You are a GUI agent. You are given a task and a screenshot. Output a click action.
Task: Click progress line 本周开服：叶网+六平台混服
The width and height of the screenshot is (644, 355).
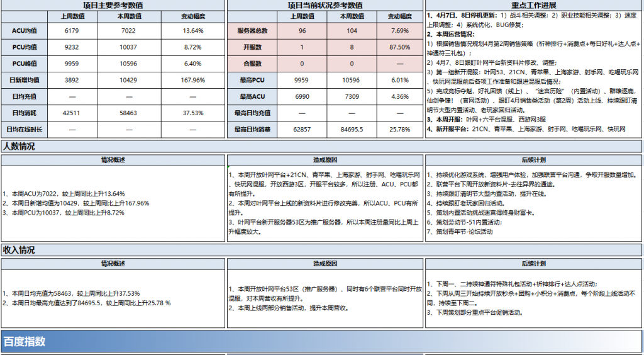(486, 120)
